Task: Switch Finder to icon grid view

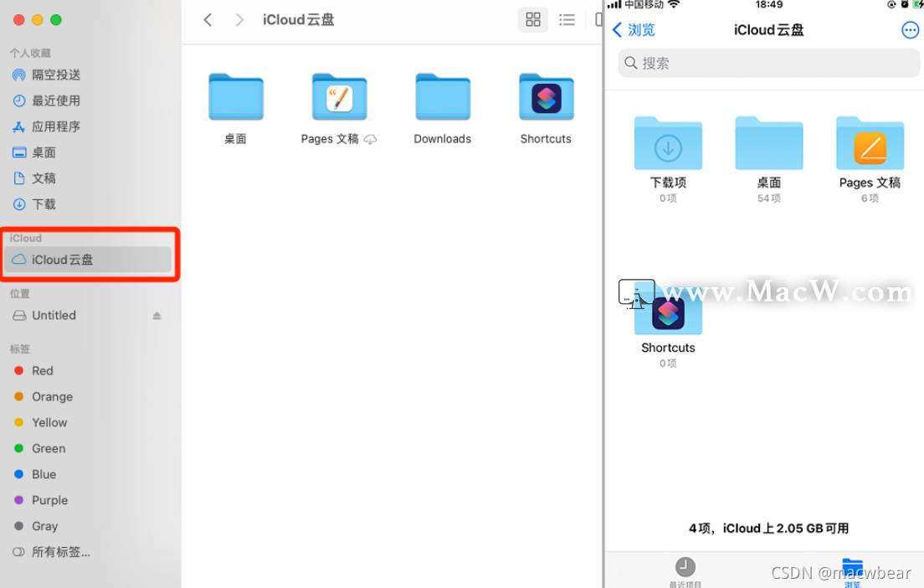Action: point(532,20)
